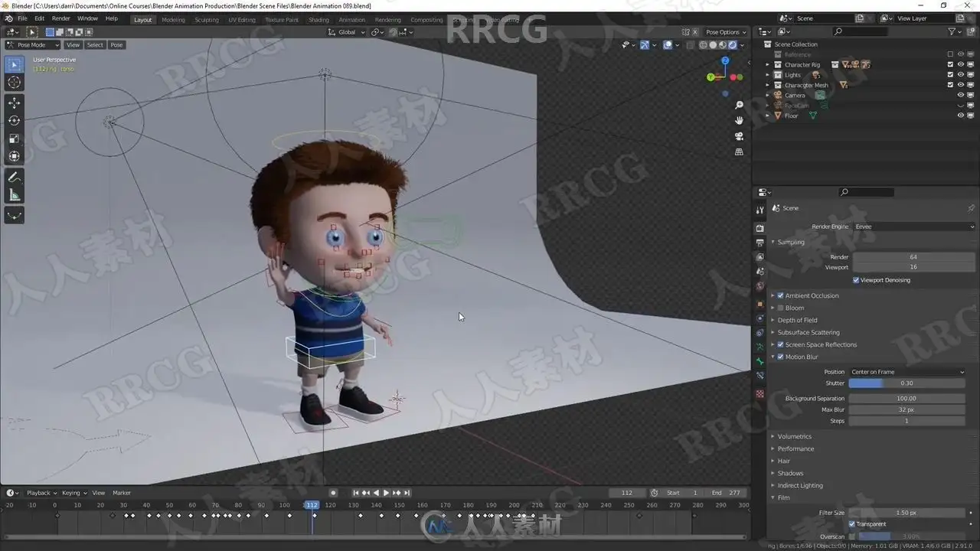Image resolution: width=980 pixels, height=551 pixels.
Task: Open the Render menu
Action: (x=60, y=18)
